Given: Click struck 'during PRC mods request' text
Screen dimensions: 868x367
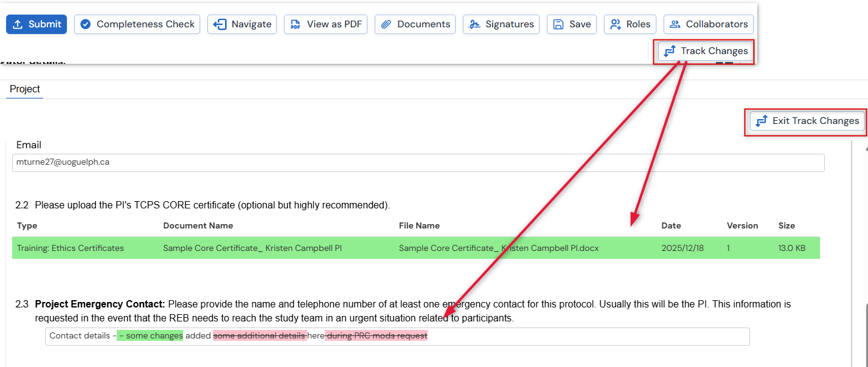Looking at the screenshot, I should pyautogui.click(x=377, y=336).
